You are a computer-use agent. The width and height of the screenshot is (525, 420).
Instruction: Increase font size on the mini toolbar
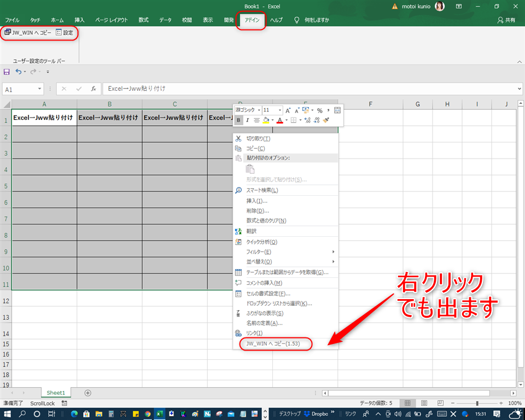tap(288, 110)
